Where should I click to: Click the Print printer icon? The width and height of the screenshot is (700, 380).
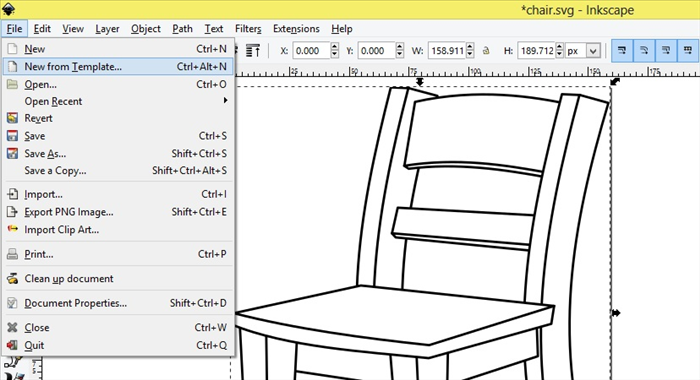(x=12, y=254)
